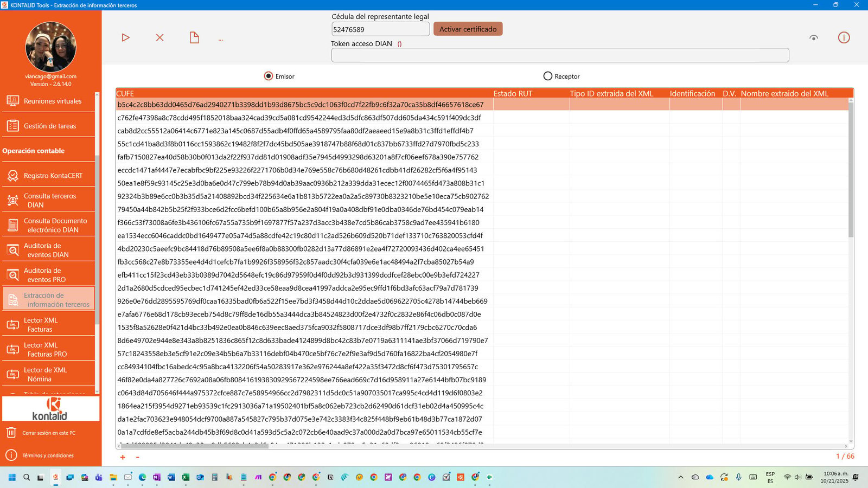Click the play (run) icon in toolbar
Viewport: 868px width, 488px height.
point(125,37)
